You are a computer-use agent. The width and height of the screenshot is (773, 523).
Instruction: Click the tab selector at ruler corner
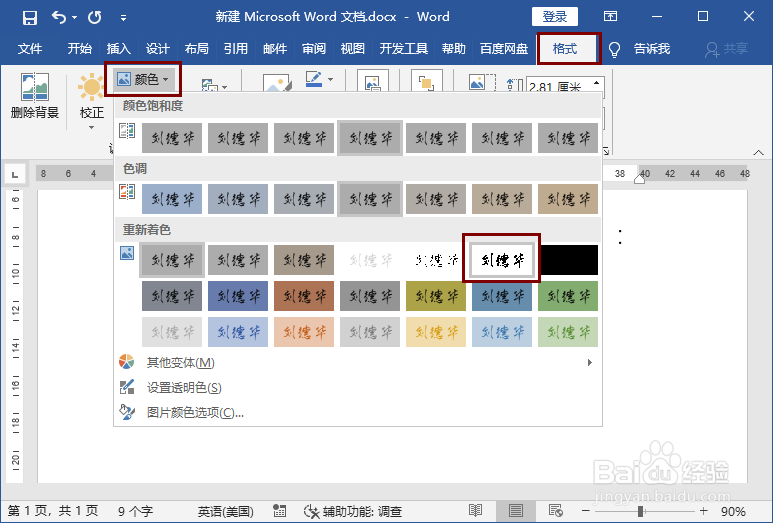15,174
